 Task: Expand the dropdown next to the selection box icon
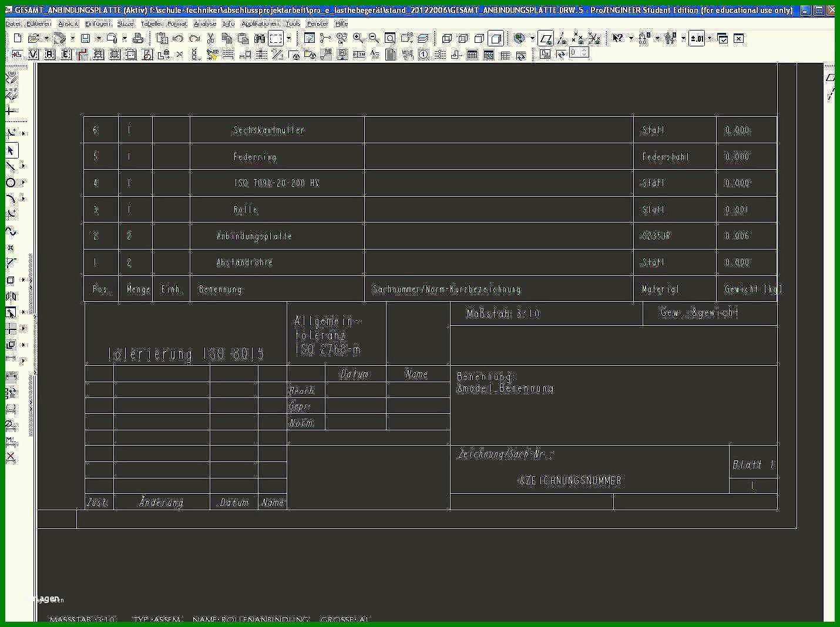point(288,38)
